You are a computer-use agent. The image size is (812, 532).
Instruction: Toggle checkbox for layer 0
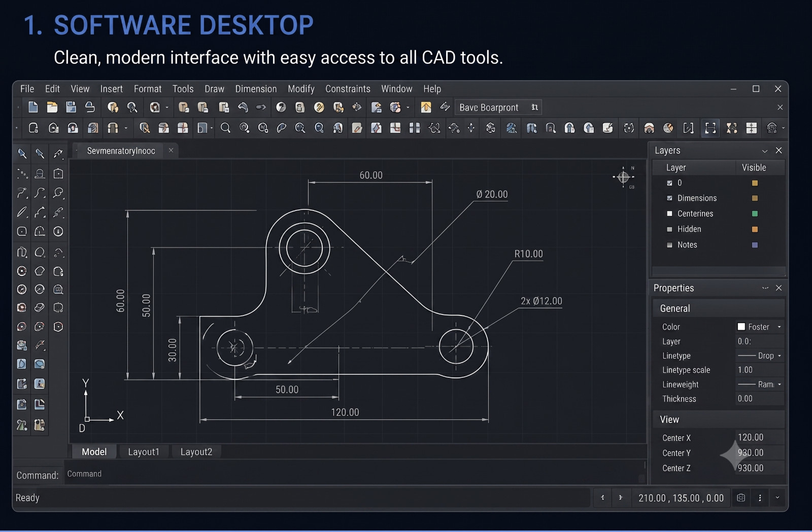tap(669, 183)
